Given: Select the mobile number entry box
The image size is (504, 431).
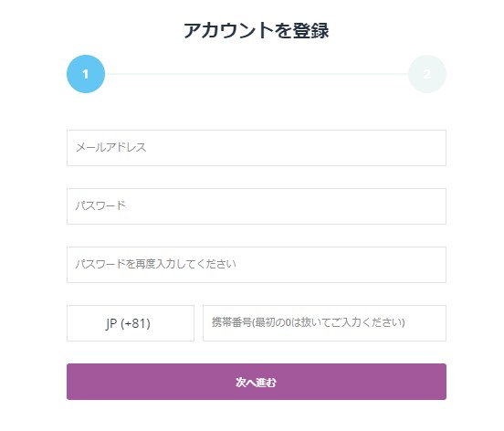Looking at the screenshot, I should click(x=325, y=323).
